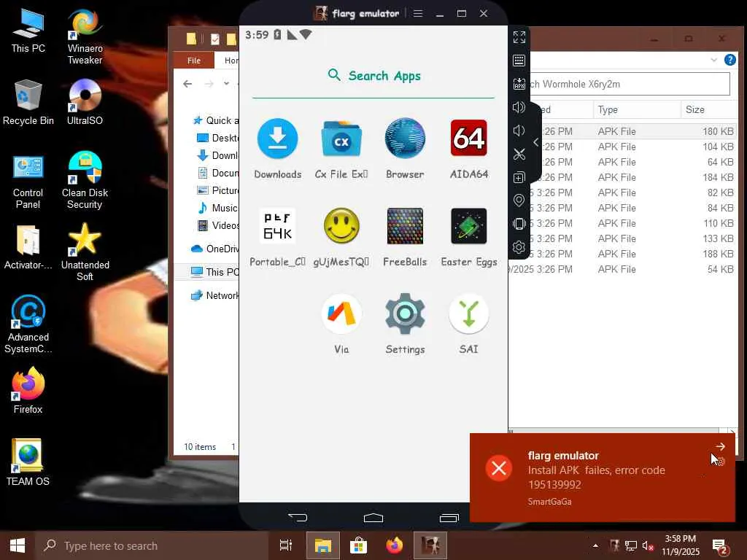Screen dimensions: 747x560
Task: Open emulator settings gear in sidebar
Action: [x=519, y=247]
